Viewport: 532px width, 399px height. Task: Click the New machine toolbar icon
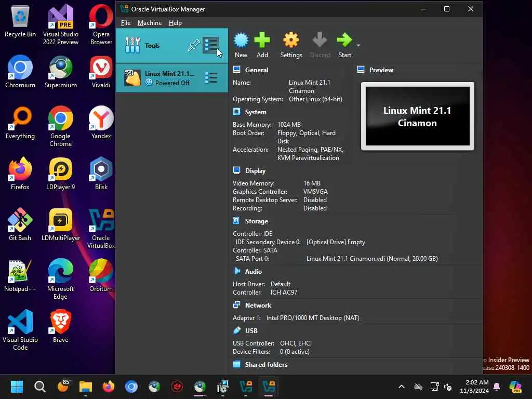coord(241,40)
